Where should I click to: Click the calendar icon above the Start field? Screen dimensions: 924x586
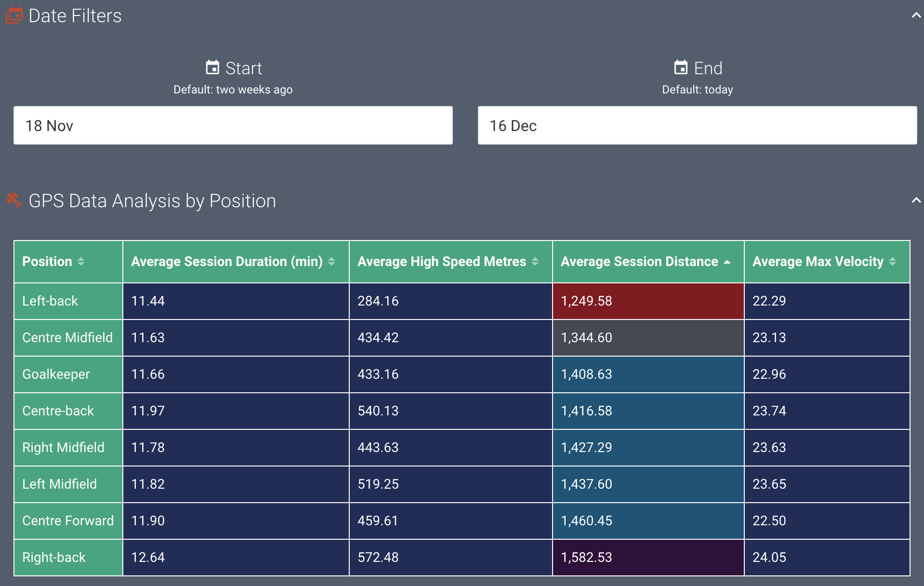click(x=212, y=67)
